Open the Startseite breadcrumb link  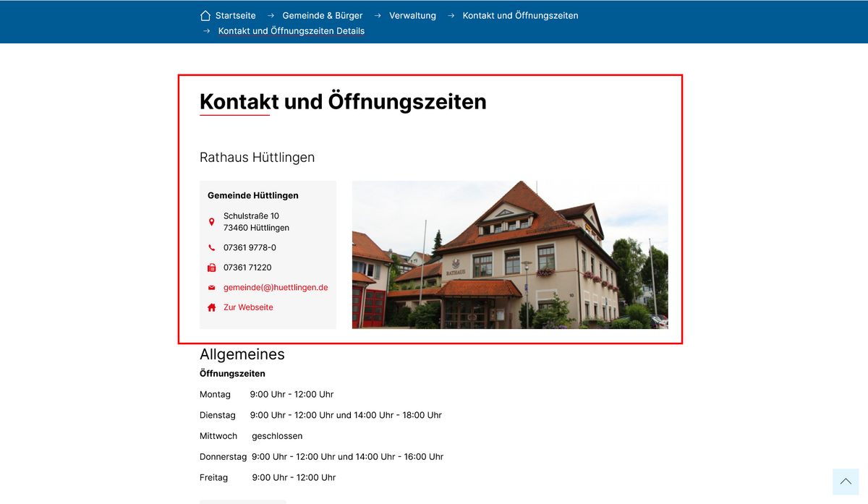(235, 15)
